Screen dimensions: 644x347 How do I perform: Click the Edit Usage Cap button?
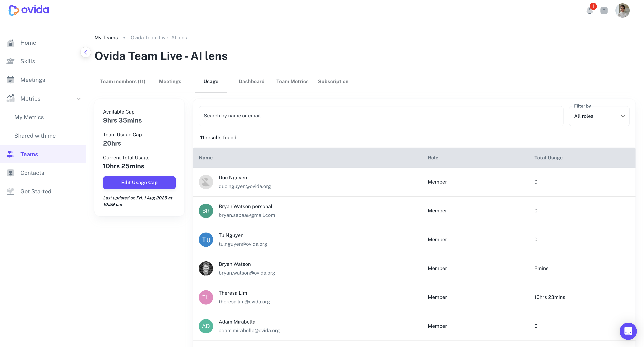(x=139, y=183)
